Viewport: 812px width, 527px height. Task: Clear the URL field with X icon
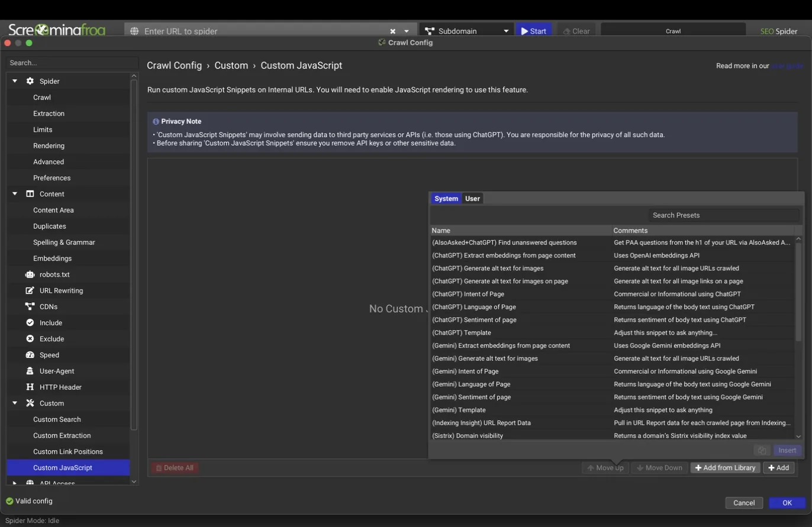[x=392, y=31]
